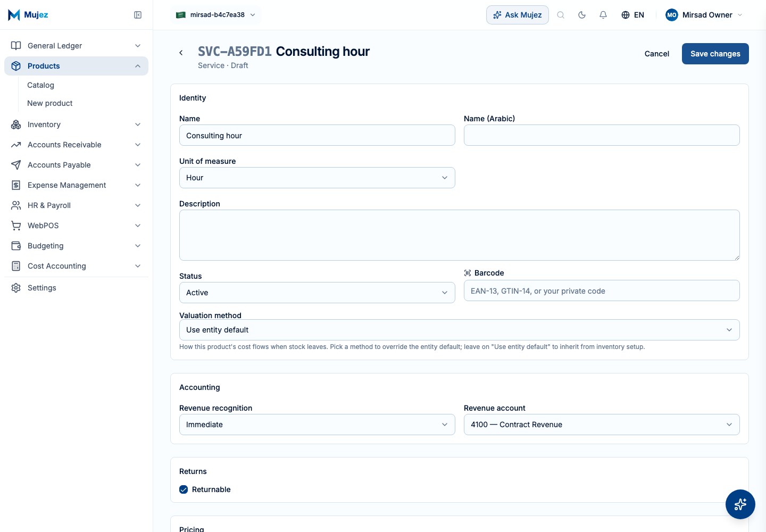Select Cost Accounting in the sidebar

click(76, 266)
